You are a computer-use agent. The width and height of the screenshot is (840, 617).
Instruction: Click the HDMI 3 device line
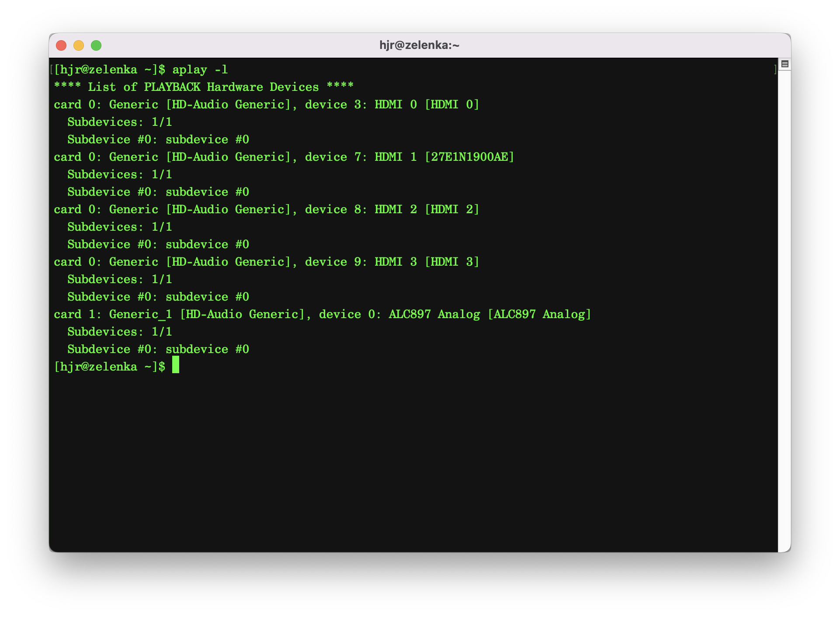click(267, 261)
